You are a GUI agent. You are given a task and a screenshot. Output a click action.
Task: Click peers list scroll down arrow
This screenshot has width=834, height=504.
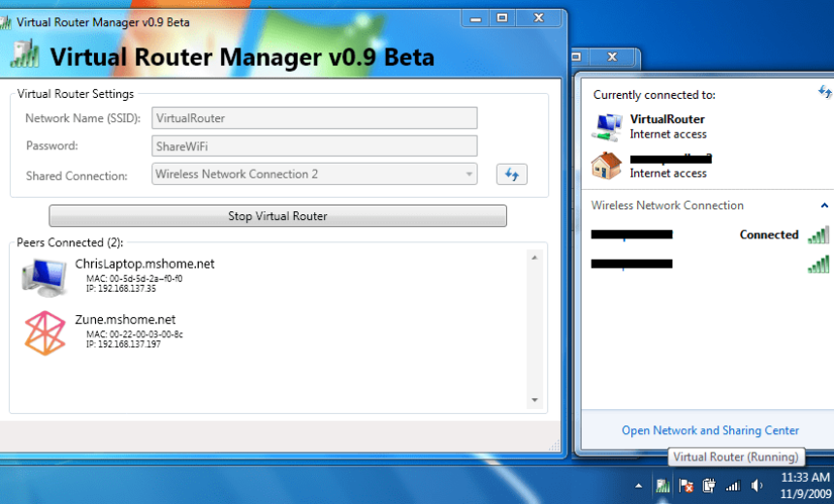coord(534,399)
